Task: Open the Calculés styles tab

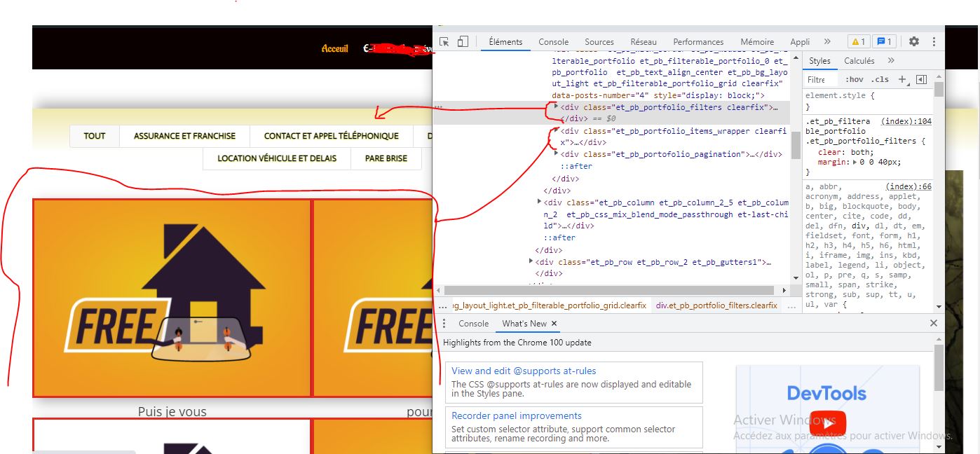Action: [x=859, y=61]
